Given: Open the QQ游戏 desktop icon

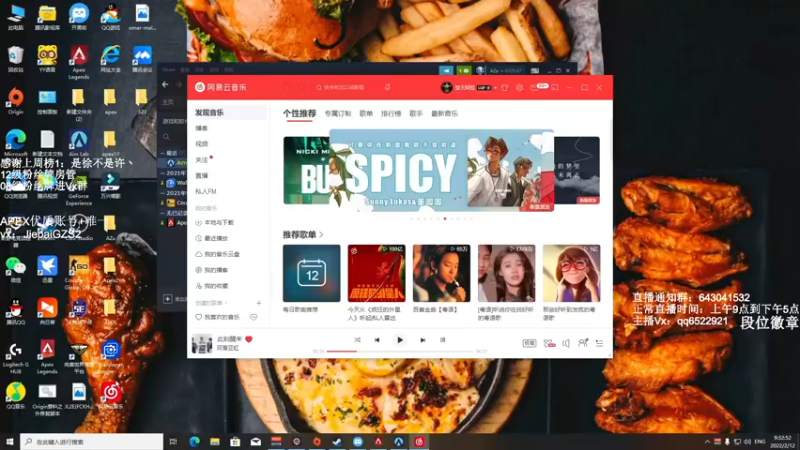Looking at the screenshot, I should tap(110, 16).
